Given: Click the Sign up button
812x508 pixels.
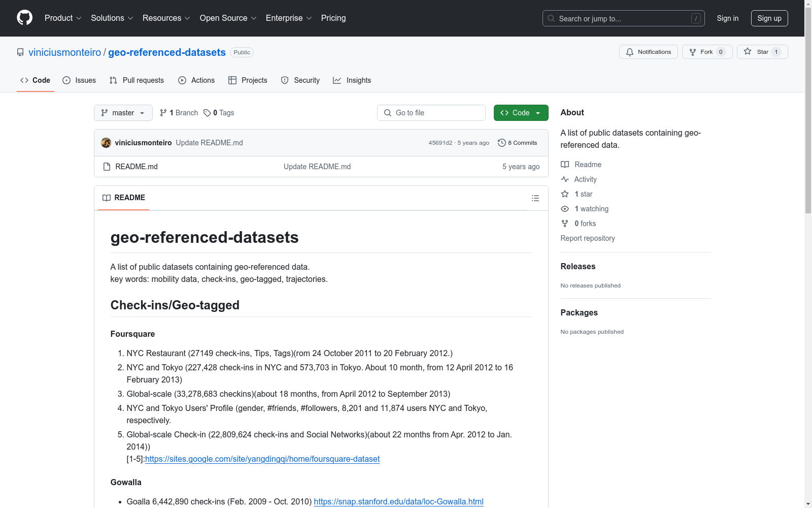Looking at the screenshot, I should (769, 18).
